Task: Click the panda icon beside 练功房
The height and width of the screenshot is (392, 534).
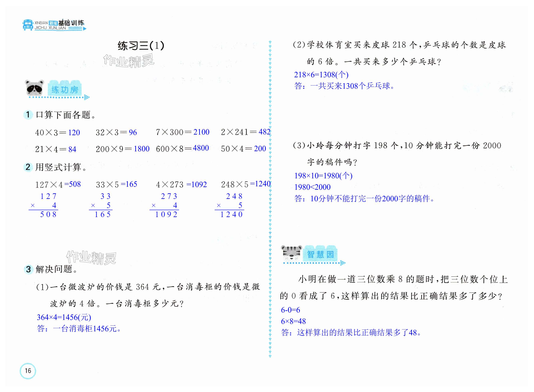Action: tap(35, 88)
